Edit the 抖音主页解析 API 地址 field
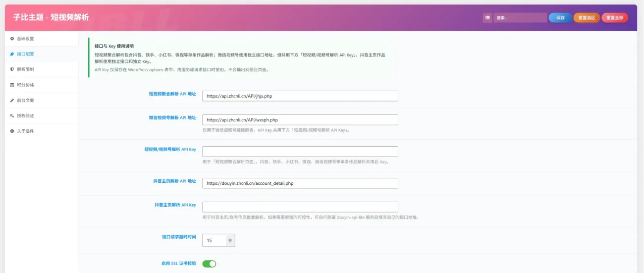Viewport: 644px width, 273px height. (300, 183)
